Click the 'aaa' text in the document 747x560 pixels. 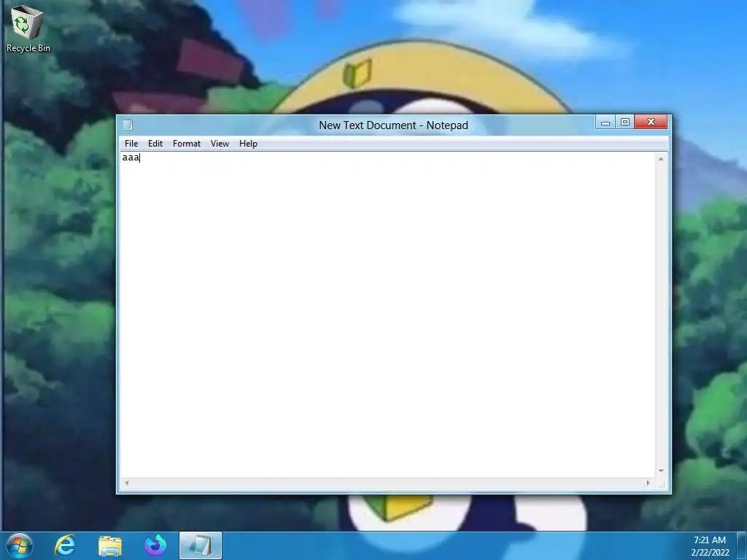[131, 157]
